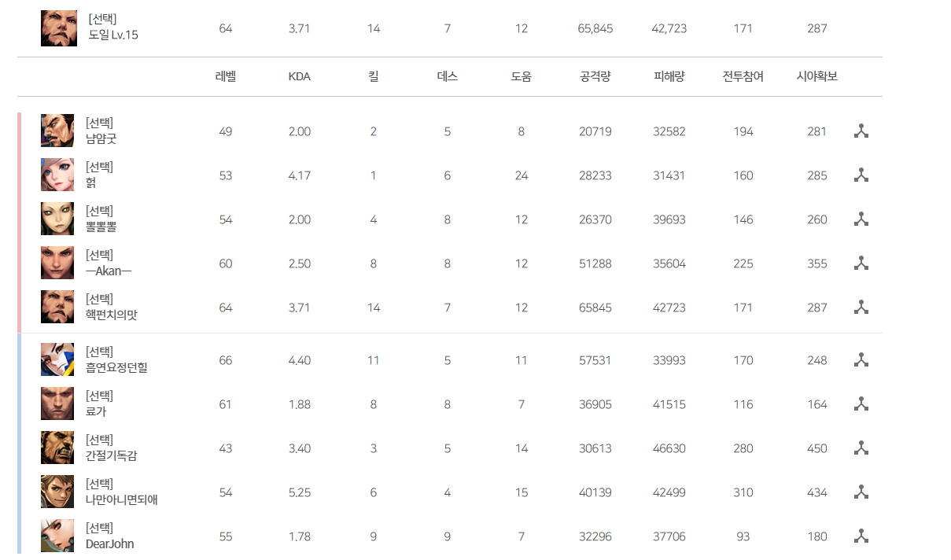Viewport: 951px width, 560px height.
Task: Click character portrait of player 나만아니면되애
Action: [57, 492]
